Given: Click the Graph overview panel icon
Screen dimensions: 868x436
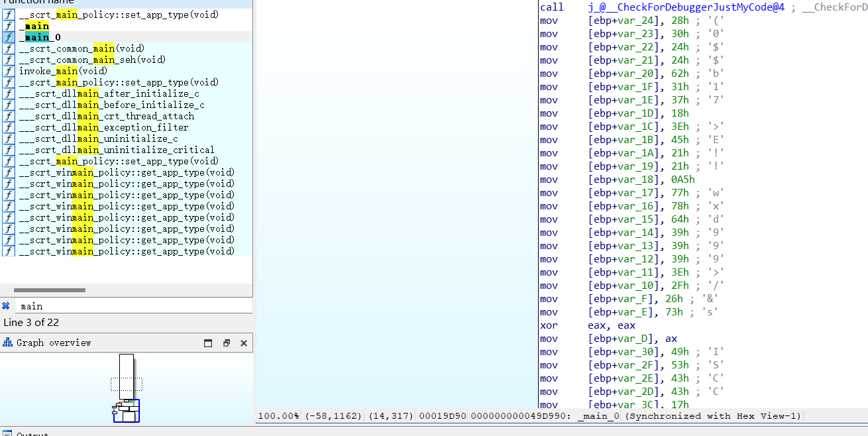Looking at the screenshot, I should point(8,343).
